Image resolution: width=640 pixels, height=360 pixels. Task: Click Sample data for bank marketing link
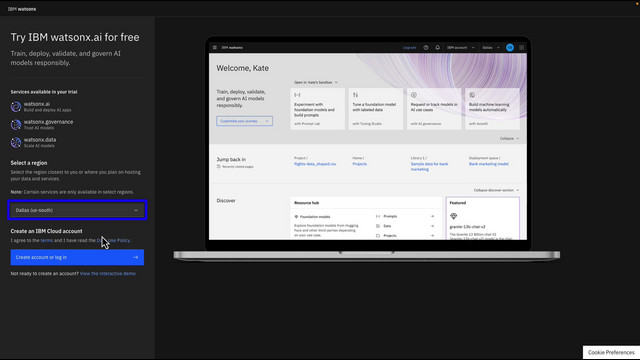(x=429, y=167)
